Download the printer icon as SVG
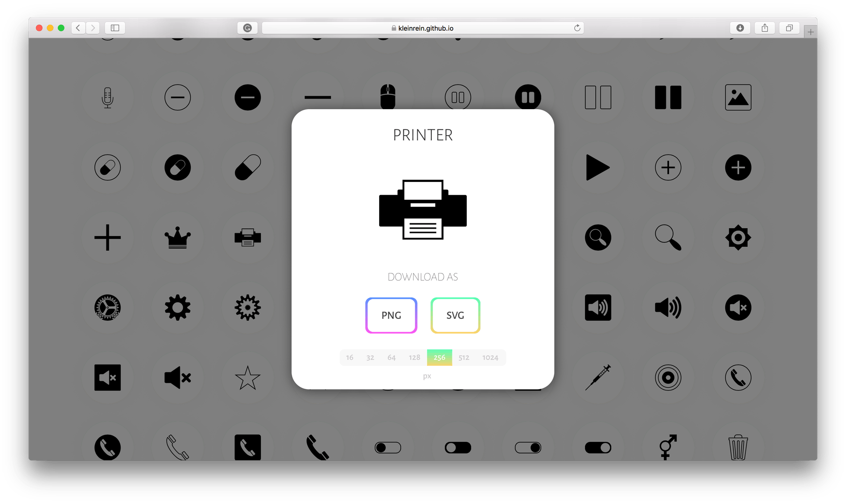Image resolution: width=845 pixels, height=504 pixels. coord(455,315)
